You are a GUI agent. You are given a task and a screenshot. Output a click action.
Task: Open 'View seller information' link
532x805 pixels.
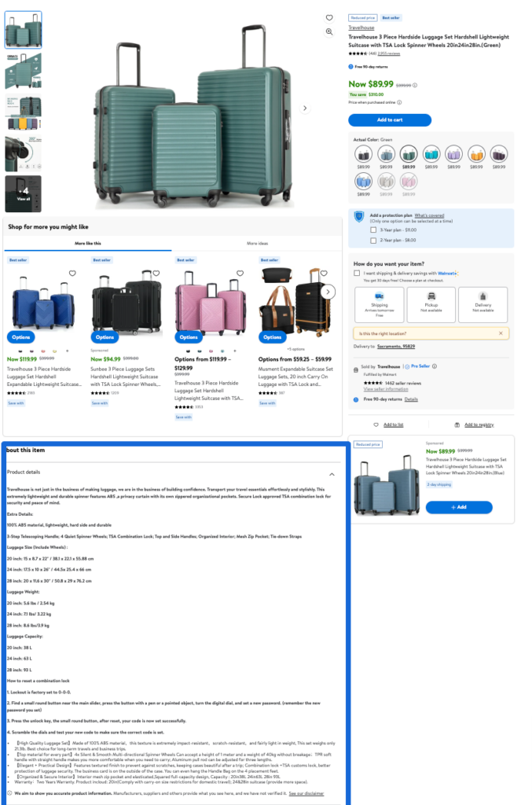click(386, 389)
